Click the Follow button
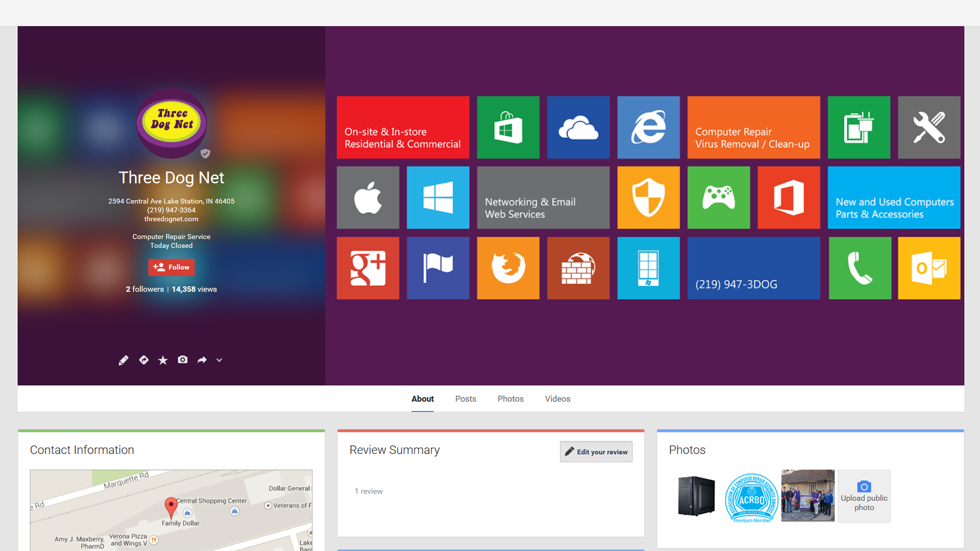 coord(171,267)
